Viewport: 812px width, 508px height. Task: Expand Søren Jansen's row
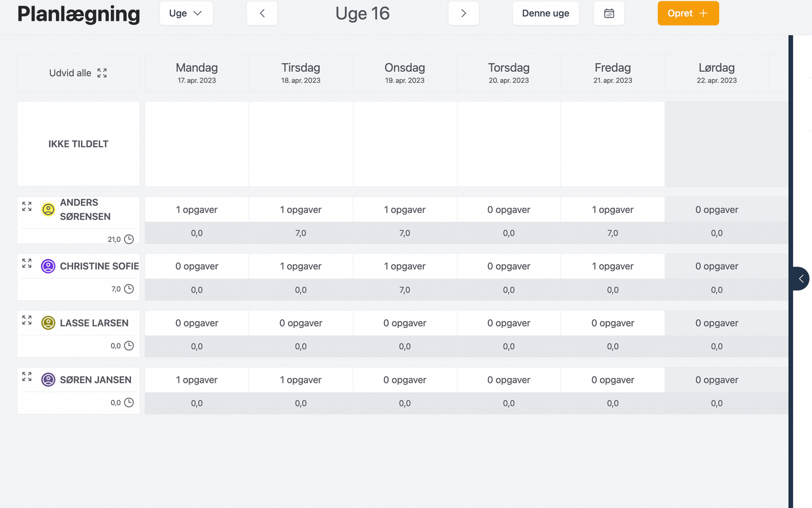[27, 377]
